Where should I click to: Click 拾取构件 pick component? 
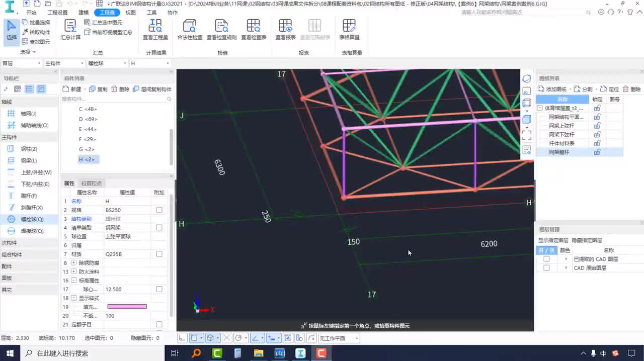pos(36,32)
